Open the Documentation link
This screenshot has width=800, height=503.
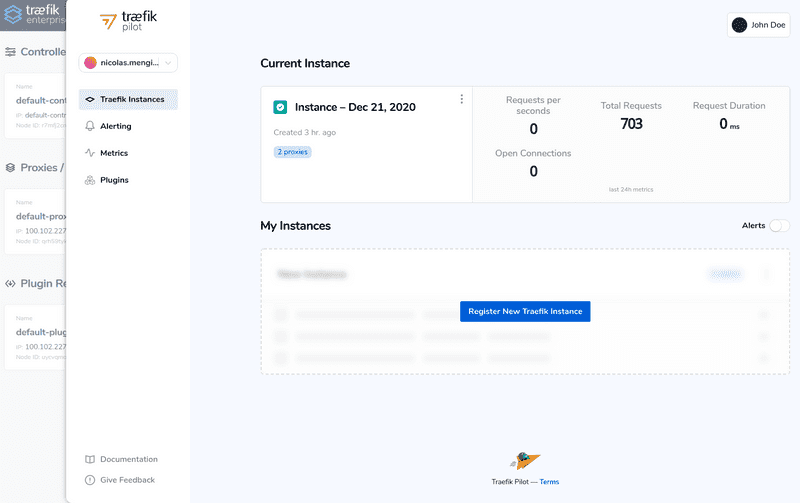tap(129, 459)
